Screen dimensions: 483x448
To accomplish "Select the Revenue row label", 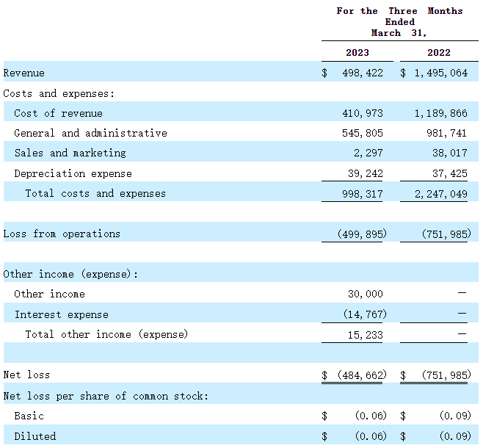I will (x=24, y=73).
